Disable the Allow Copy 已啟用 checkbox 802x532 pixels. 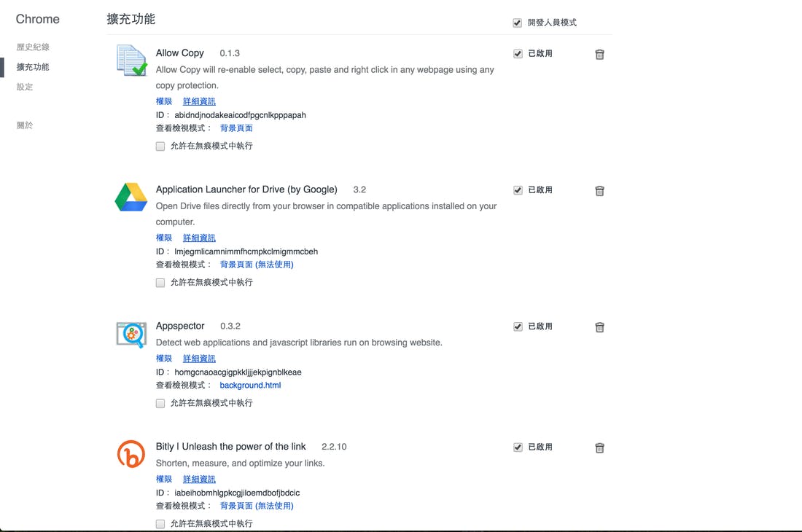tap(518, 54)
